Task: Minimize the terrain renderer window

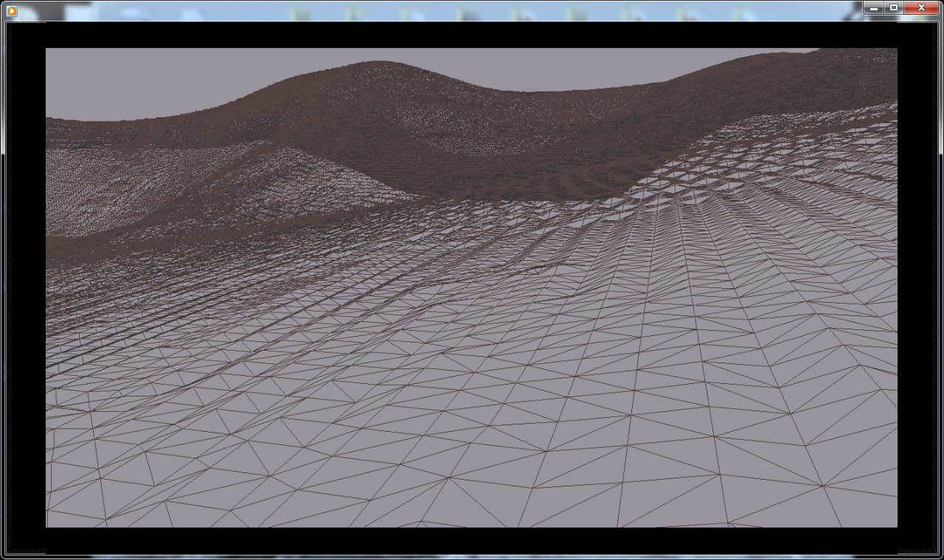Action: 874,8
